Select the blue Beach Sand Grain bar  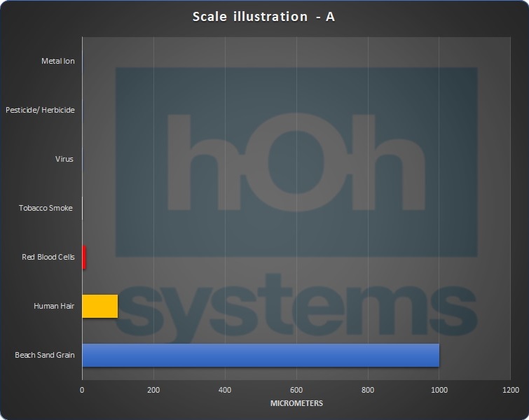tap(261, 355)
